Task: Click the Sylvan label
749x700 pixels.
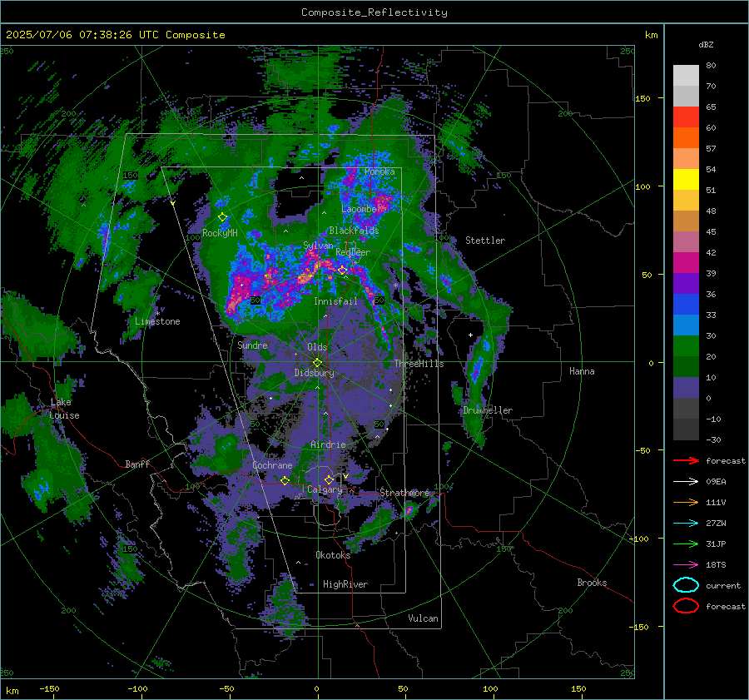Action: (x=318, y=246)
